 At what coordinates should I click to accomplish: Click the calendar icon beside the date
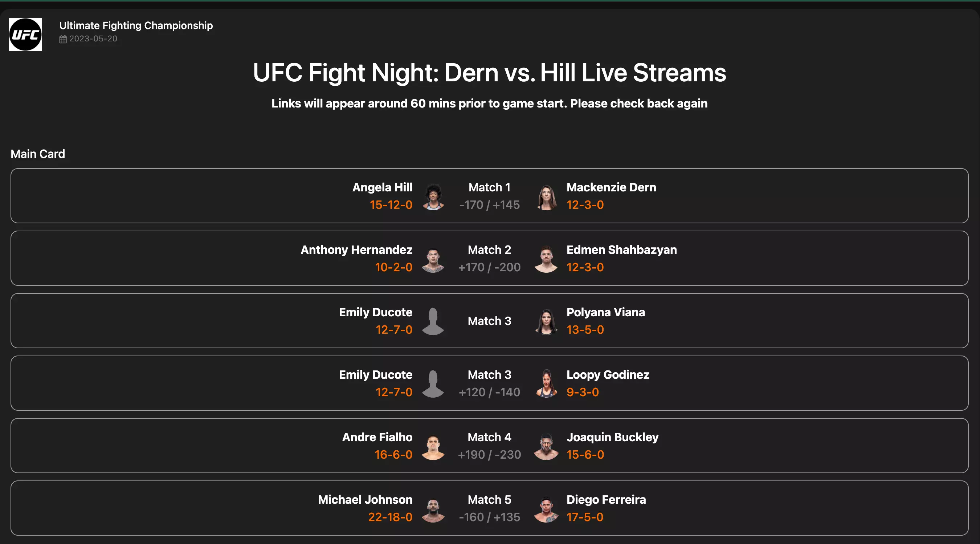pos(63,39)
